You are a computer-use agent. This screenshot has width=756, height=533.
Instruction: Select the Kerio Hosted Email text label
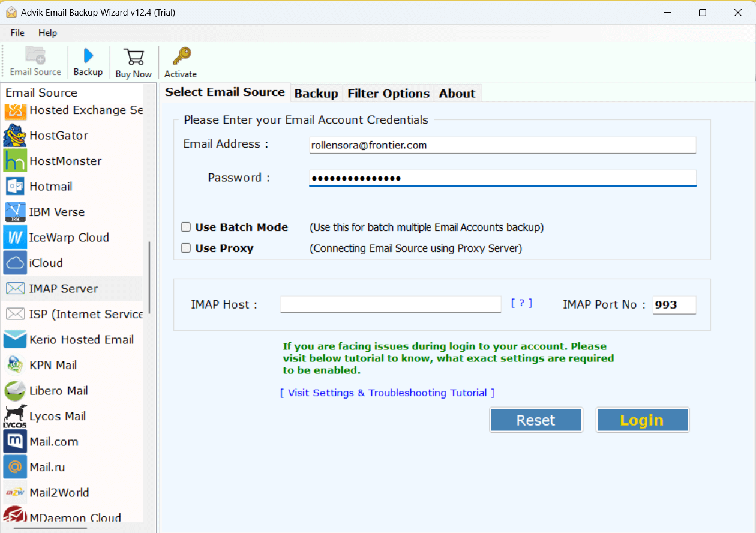pyautogui.click(x=82, y=340)
